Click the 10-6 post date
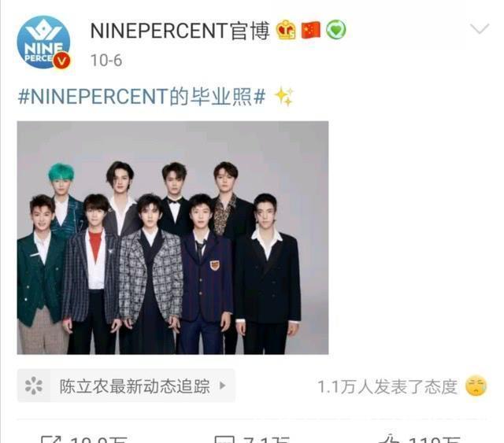The image size is (504, 443). coord(106,61)
